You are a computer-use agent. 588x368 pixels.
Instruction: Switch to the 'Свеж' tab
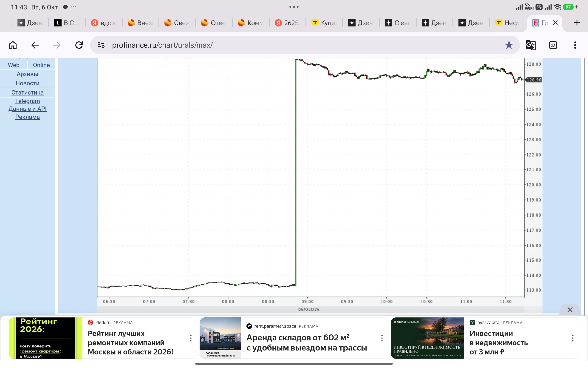(x=177, y=23)
